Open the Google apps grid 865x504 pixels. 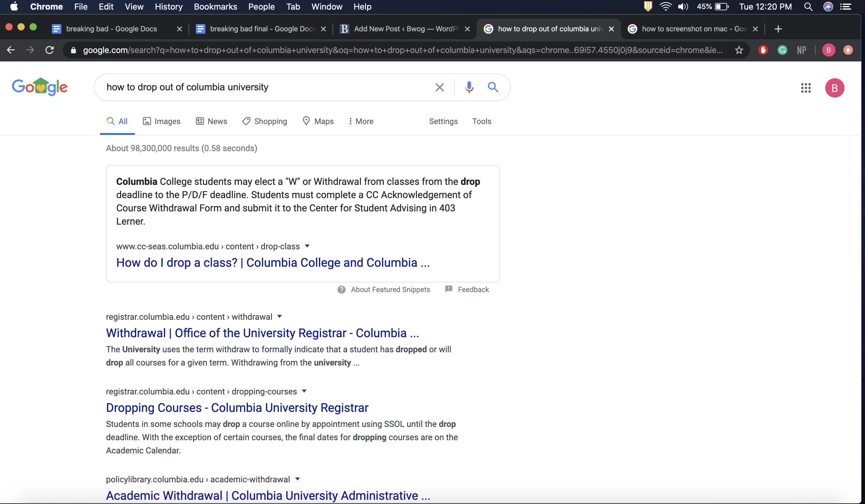pyautogui.click(x=806, y=88)
